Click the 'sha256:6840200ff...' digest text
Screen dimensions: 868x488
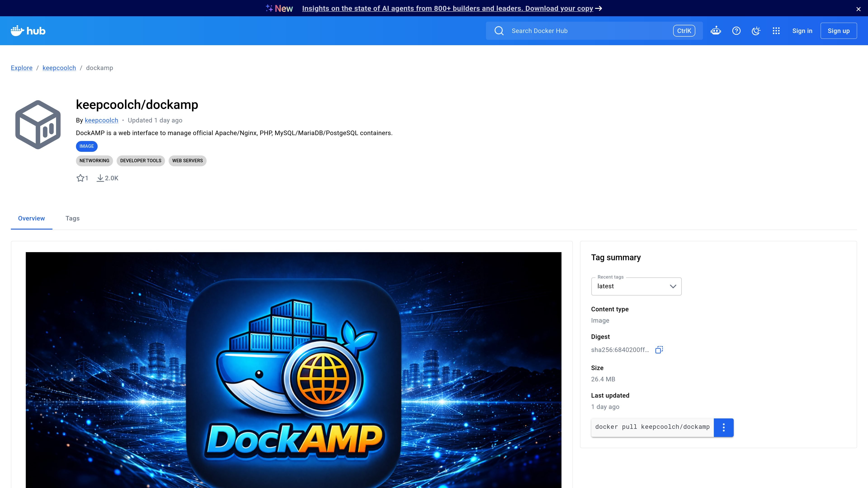[x=620, y=350]
